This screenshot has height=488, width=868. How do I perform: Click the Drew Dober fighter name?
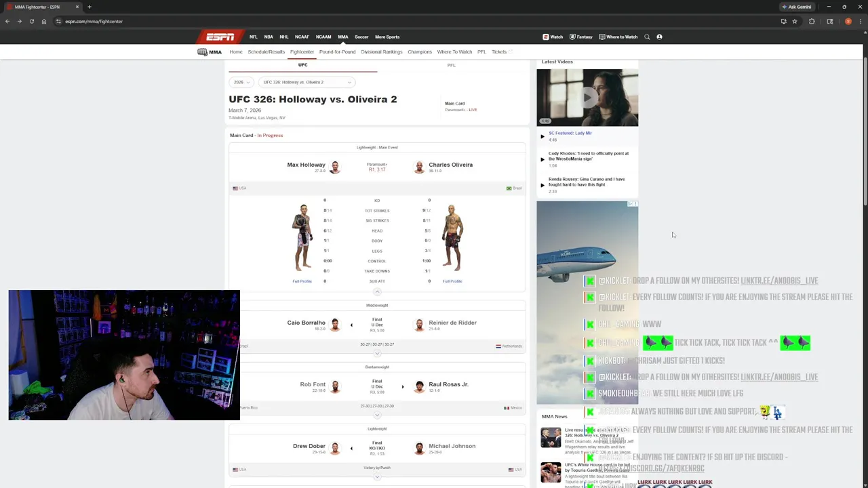309,446
